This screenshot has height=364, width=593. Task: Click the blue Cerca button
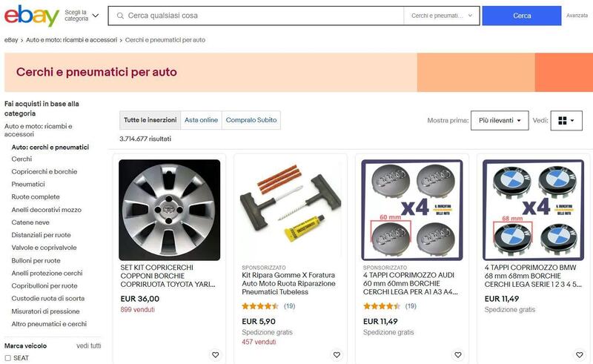point(521,16)
